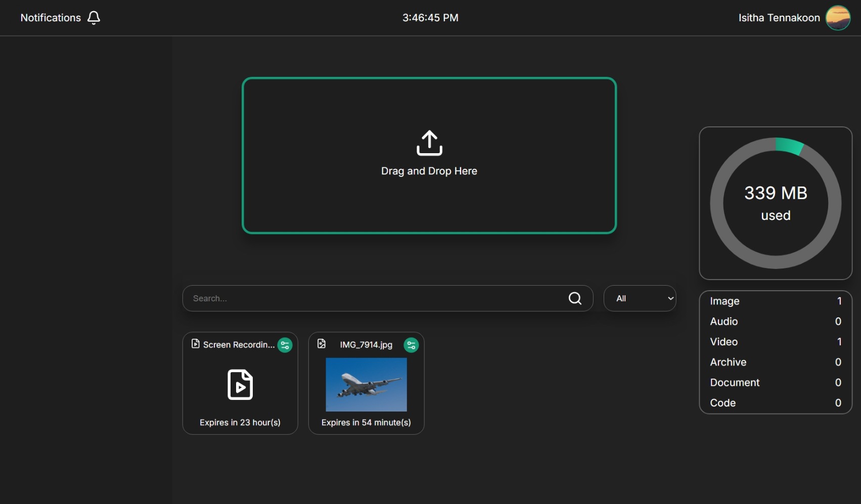Click the 339 MB storage usage ring
The image size is (861, 504).
coord(775,202)
